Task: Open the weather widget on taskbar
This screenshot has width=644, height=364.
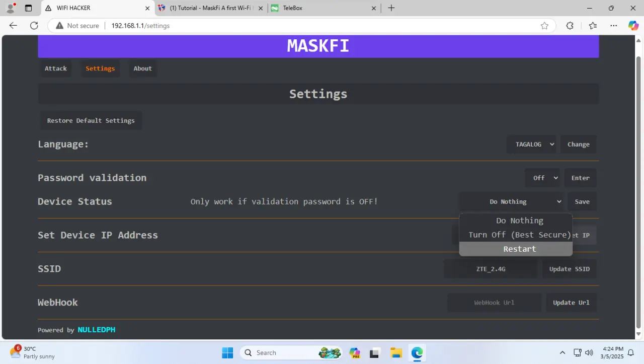Action: pos(33,352)
